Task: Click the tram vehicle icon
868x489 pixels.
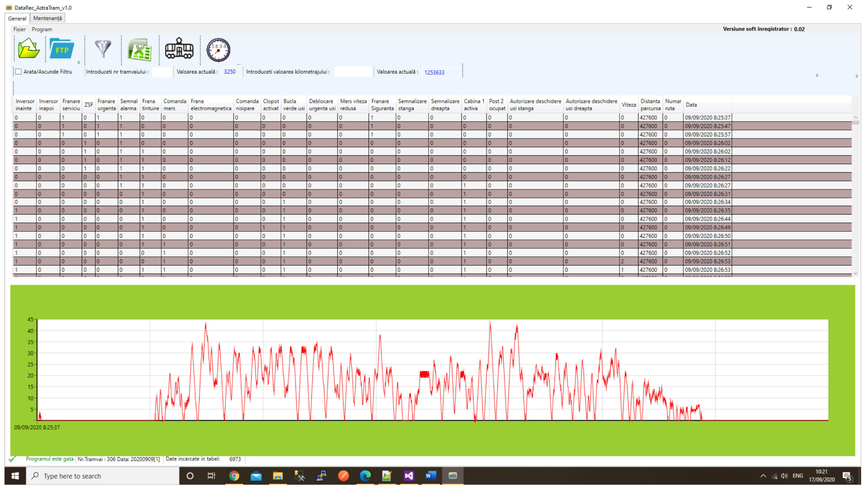Action: pyautogui.click(x=179, y=49)
